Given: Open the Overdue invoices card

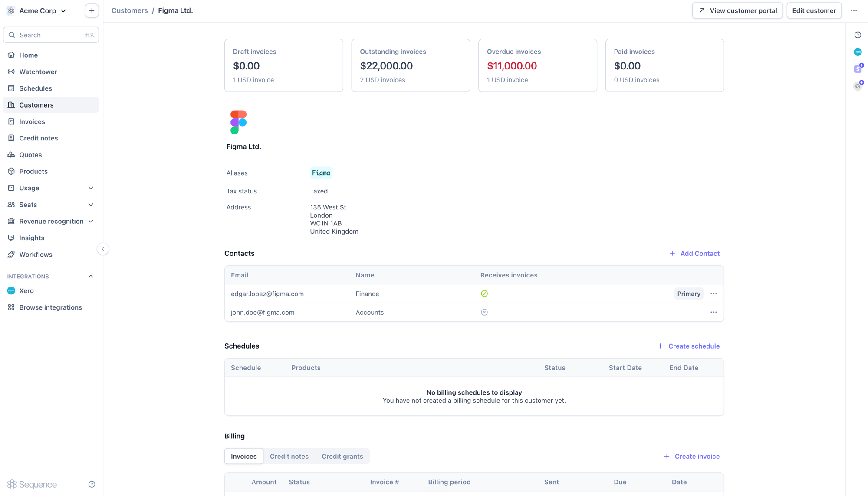Looking at the screenshot, I should pyautogui.click(x=538, y=65).
